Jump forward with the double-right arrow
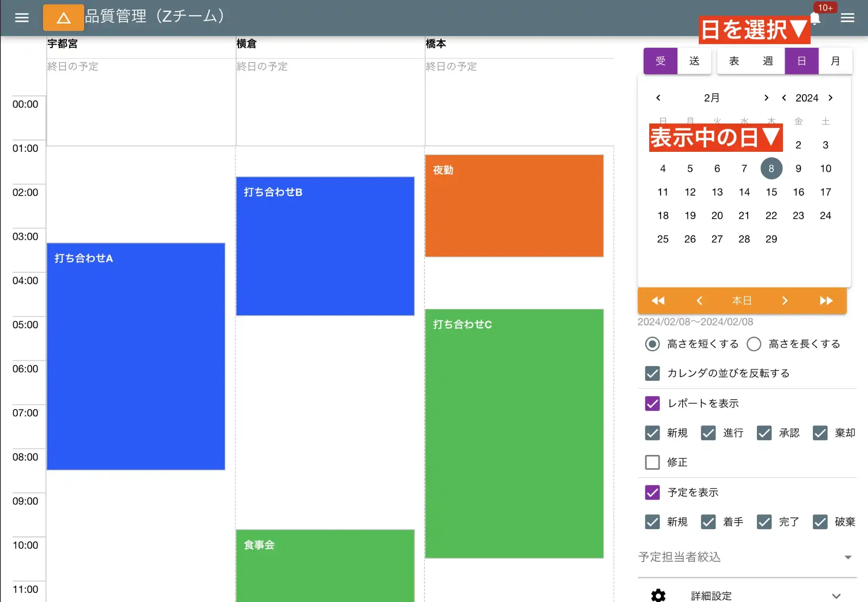Screen dimensions: 868x602 826,301
